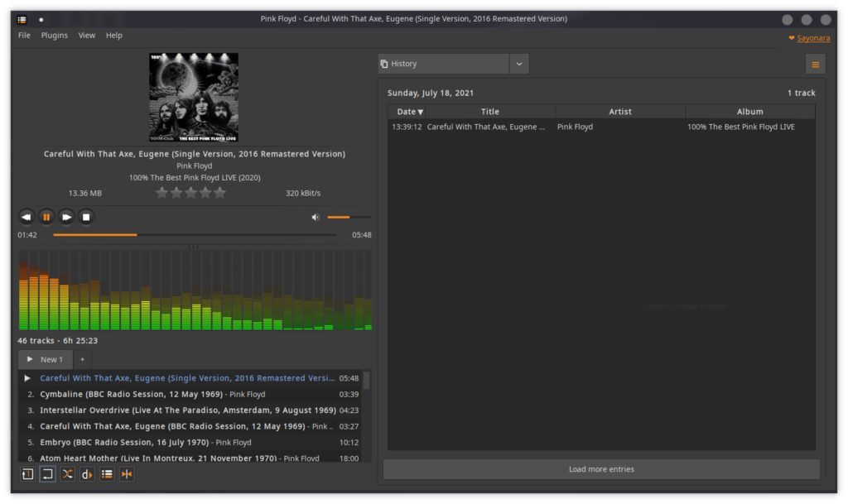This screenshot has height=504, width=848.
Task: Toggle shuffle playback mode
Action: click(68, 474)
